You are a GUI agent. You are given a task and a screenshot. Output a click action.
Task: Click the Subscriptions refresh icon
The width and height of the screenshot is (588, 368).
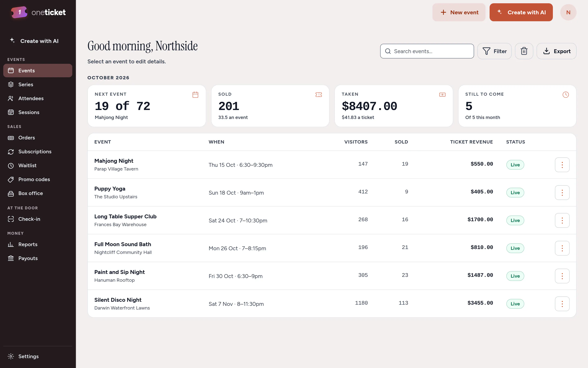(x=11, y=152)
